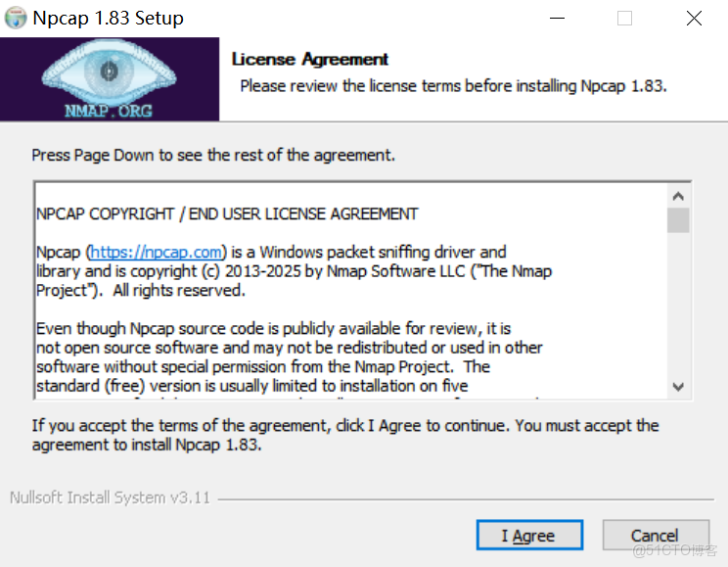Click the Nullsoft Install System v3.11 label

point(110,497)
